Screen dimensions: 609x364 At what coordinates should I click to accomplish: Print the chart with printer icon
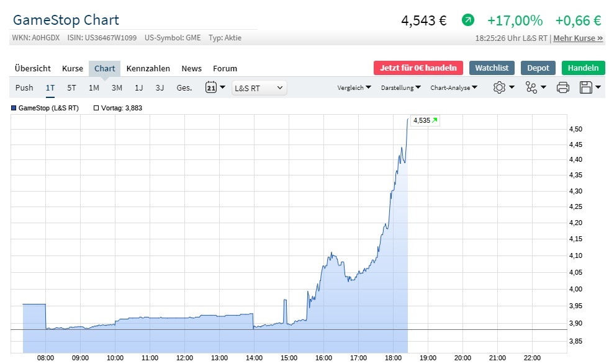pos(562,87)
